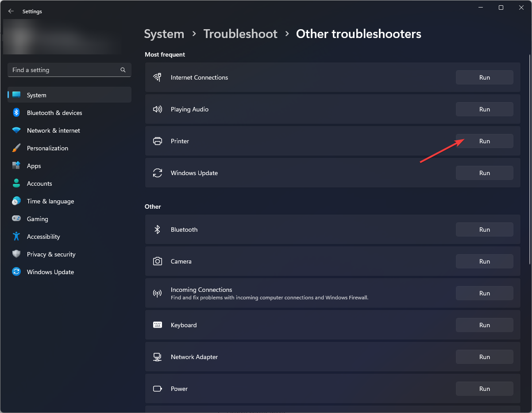Click the Windows Update sidebar icon
This screenshot has width=532, height=413.
coord(16,272)
